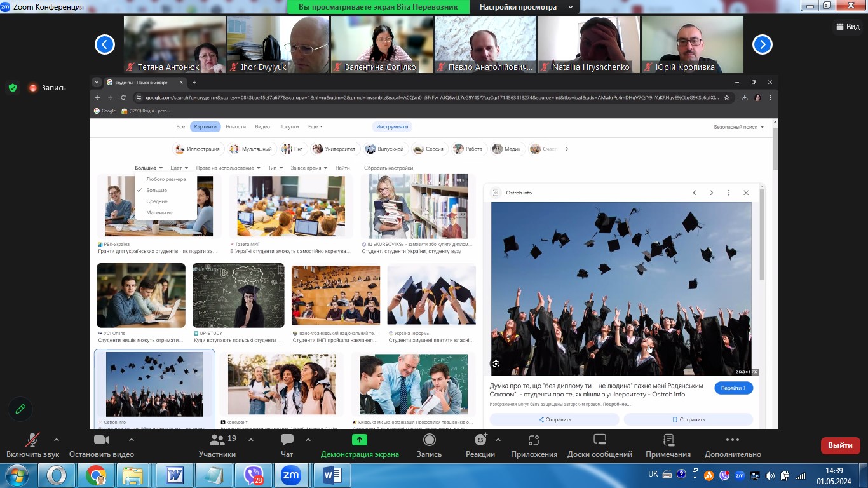Click Сбросить настройки reset link
Viewport: 868px width, 488px height.
click(x=388, y=168)
